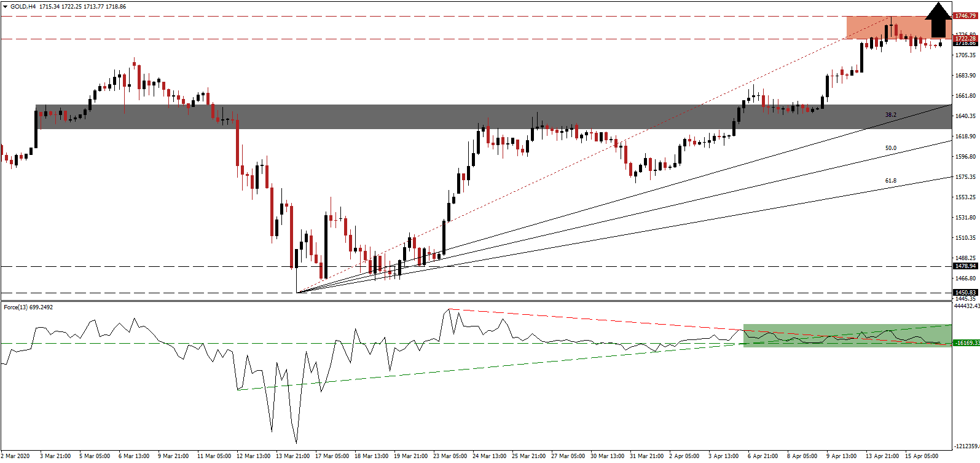Click the 3 Mar 21:00 time label
Image resolution: width=980 pixels, height=463 pixels.
(x=55, y=456)
